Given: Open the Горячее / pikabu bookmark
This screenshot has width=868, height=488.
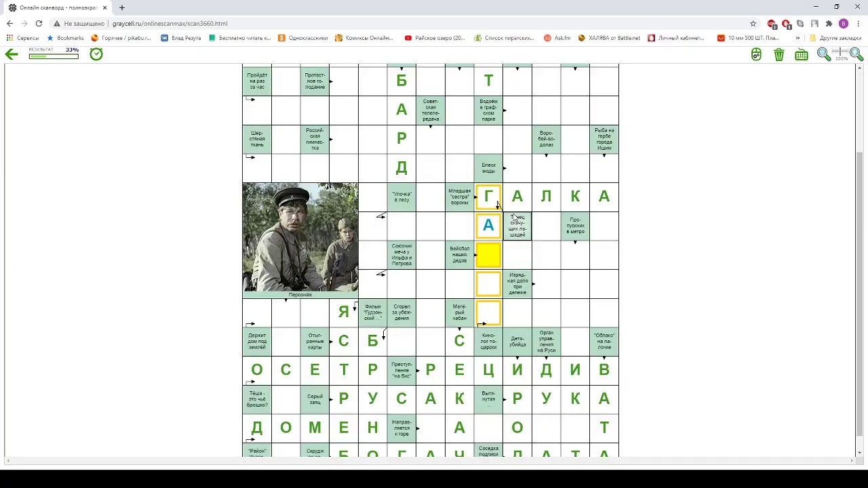Looking at the screenshot, I should 121,38.
